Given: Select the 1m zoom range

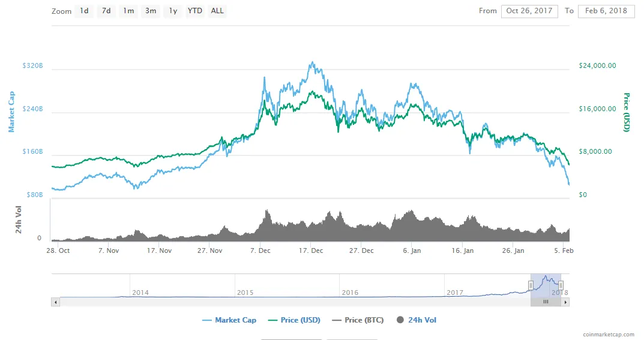Looking at the screenshot, I should [128, 11].
